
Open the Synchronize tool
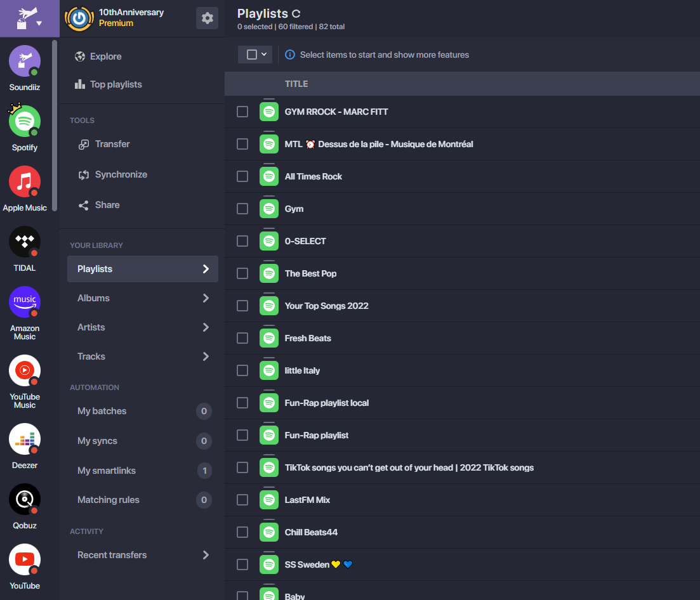(x=121, y=174)
